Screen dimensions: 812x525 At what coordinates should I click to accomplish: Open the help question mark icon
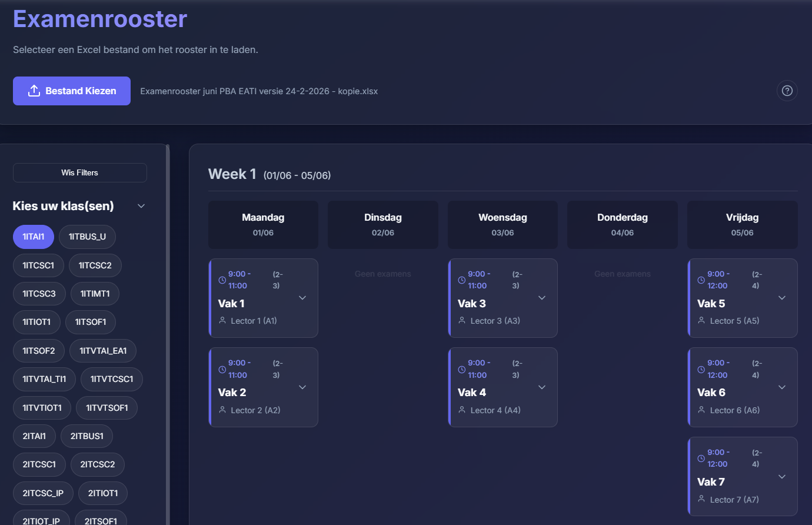tap(787, 91)
